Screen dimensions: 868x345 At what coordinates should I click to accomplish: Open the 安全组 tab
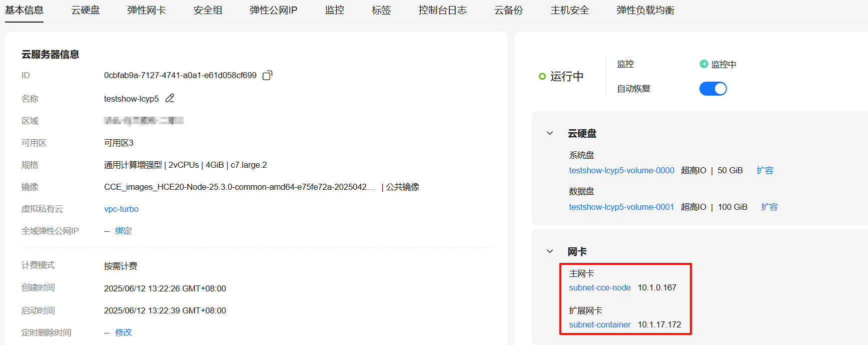[x=208, y=10]
